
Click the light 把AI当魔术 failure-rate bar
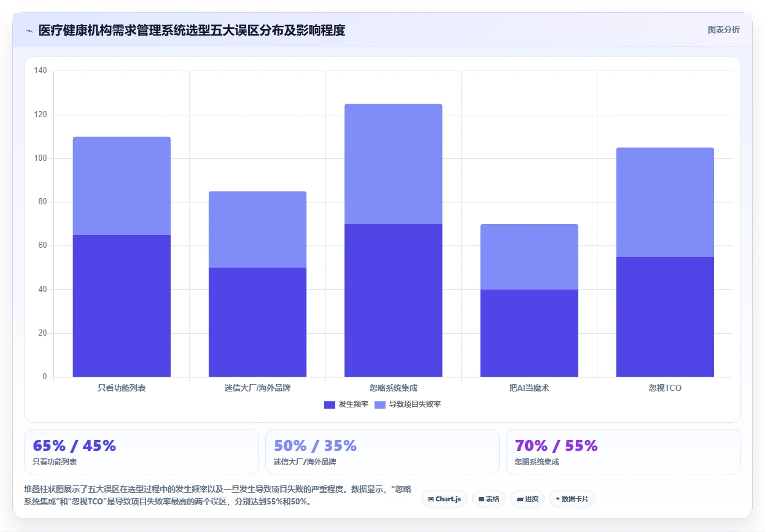pos(529,256)
